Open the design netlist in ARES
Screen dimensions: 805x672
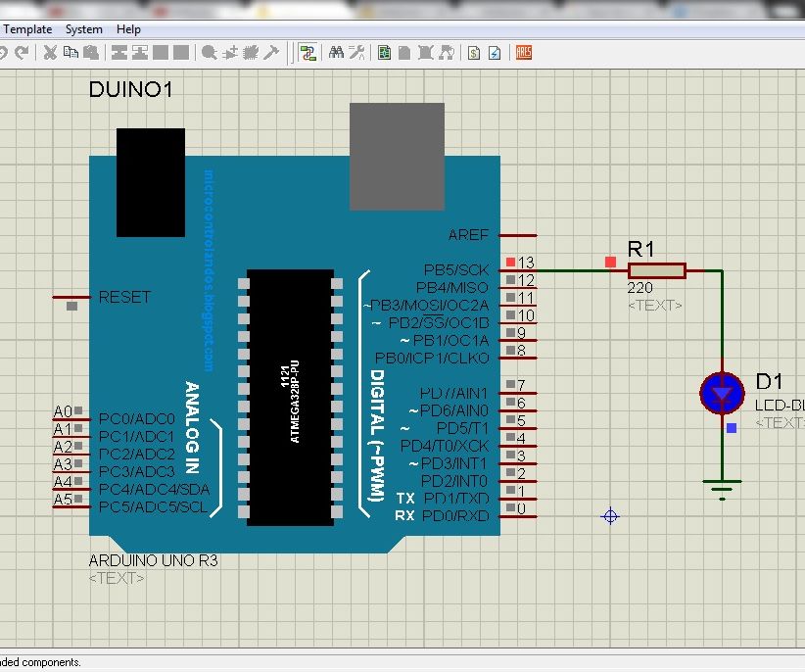coord(523,52)
